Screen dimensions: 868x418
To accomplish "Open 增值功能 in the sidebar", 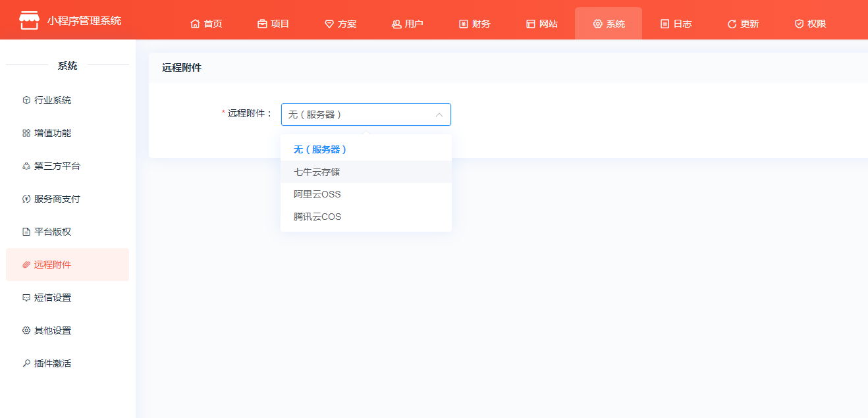I will [x=67, y=133].
